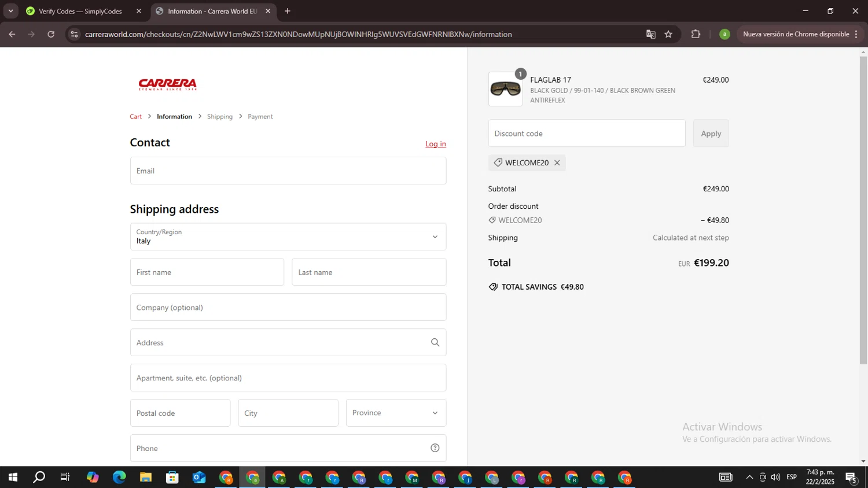Viewport: 868px width, 488px height.
Task: Open the Chrome extensions puzzle icon
Action: 696,34
